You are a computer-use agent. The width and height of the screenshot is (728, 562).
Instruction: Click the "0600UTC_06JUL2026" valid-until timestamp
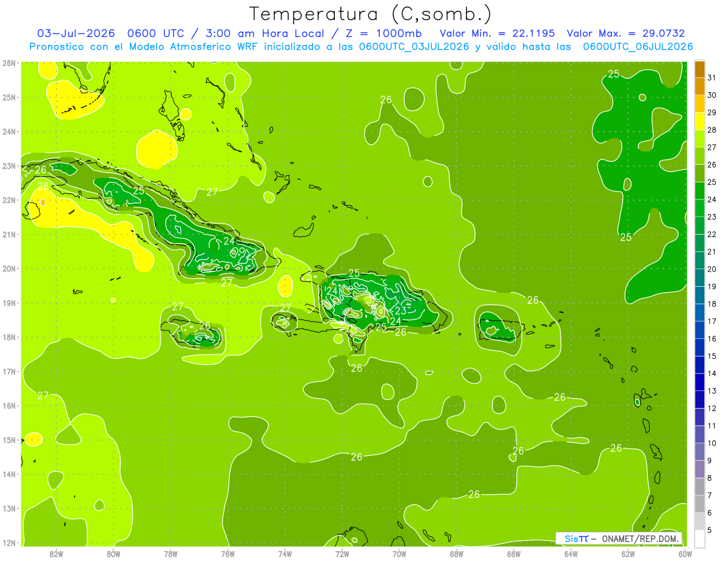pyautogui.click(x=638, y=47)
